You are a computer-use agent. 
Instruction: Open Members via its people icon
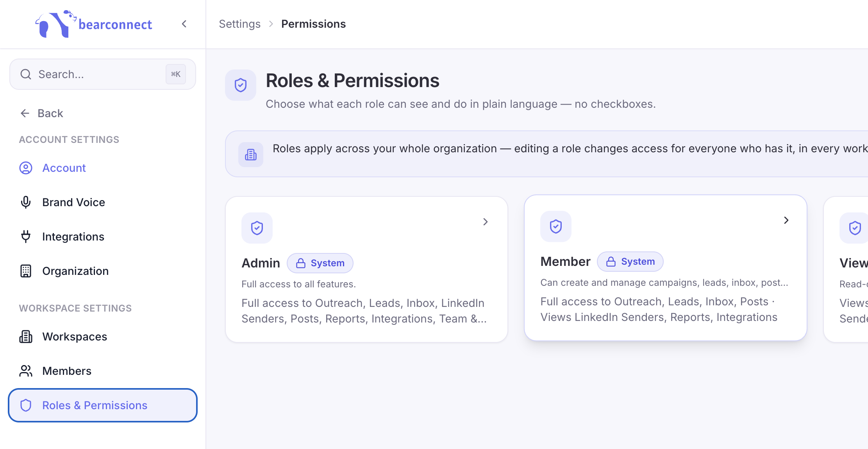pyautogui.click(x=26, y=371)
